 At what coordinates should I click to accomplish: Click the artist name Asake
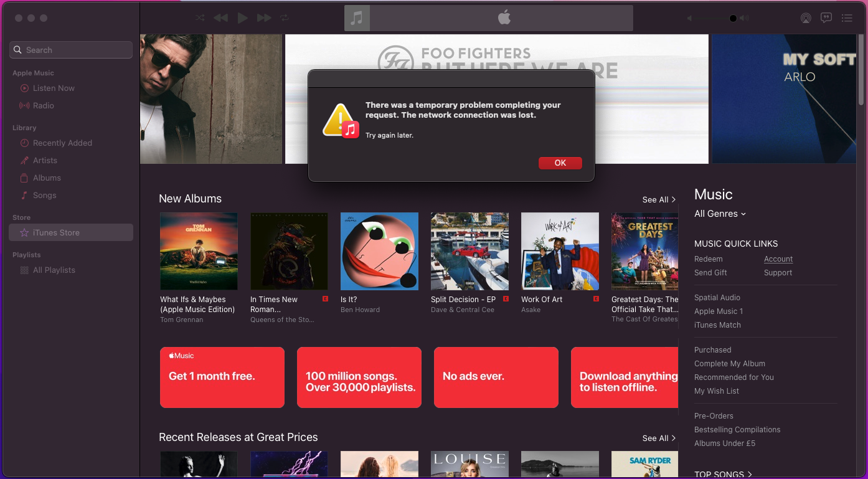[x=531, y=310]
